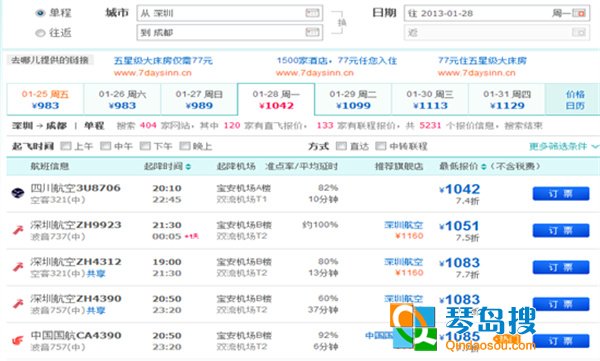Screen dimensions: 600x361
Task: Check the 中午 departure time filter
Action: (x=106, y=146)
